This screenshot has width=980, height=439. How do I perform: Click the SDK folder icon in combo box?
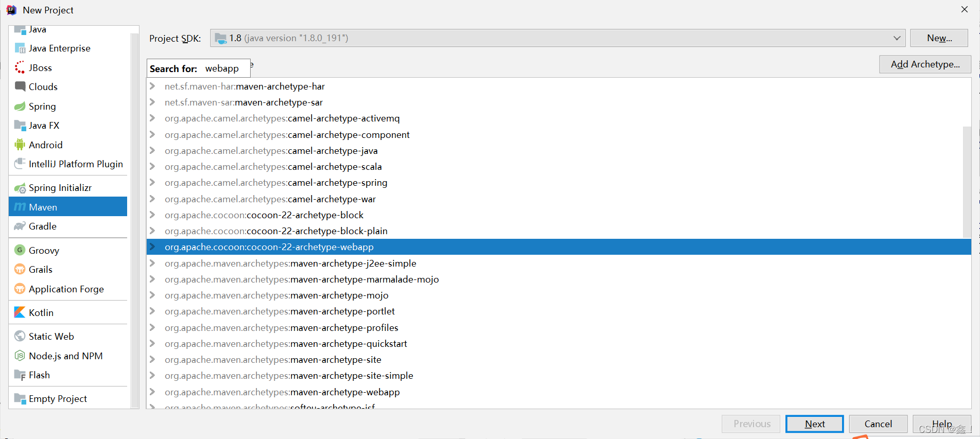pyautogui.click(x=220, y=38)
